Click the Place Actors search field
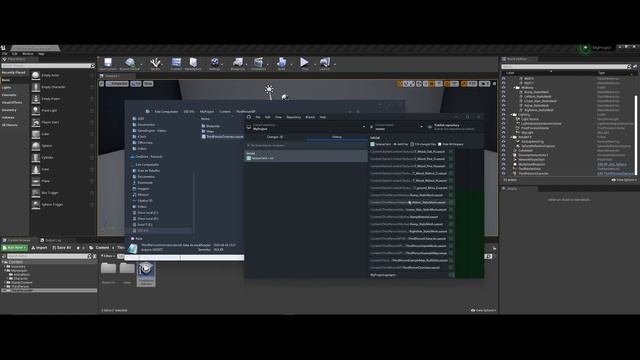The image size is (640, 360). pos(48,66)
